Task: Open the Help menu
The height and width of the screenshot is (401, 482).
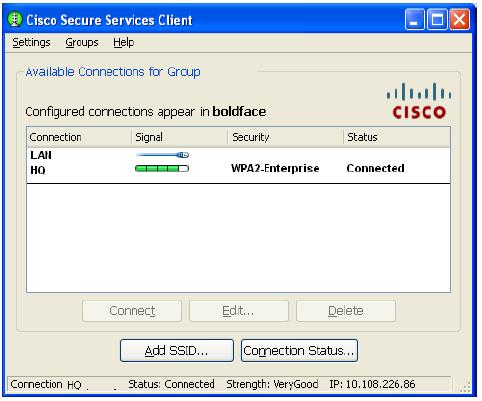Action: click(123, 43)
